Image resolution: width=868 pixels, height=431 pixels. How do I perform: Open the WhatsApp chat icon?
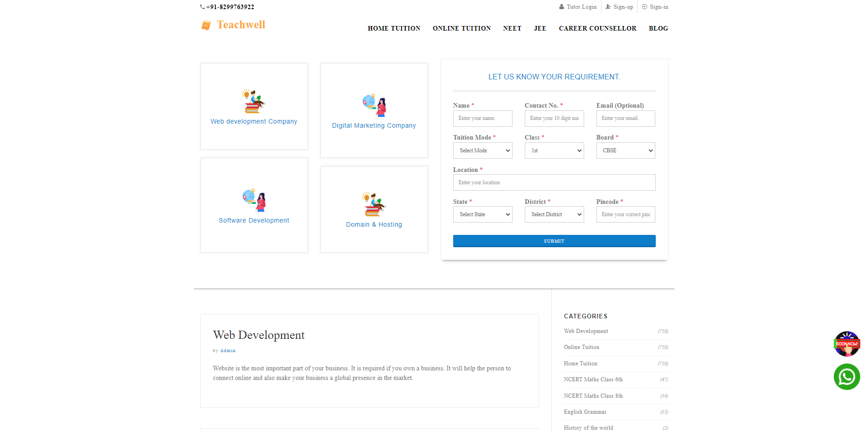pyautogui.click(x=847, y=377)
